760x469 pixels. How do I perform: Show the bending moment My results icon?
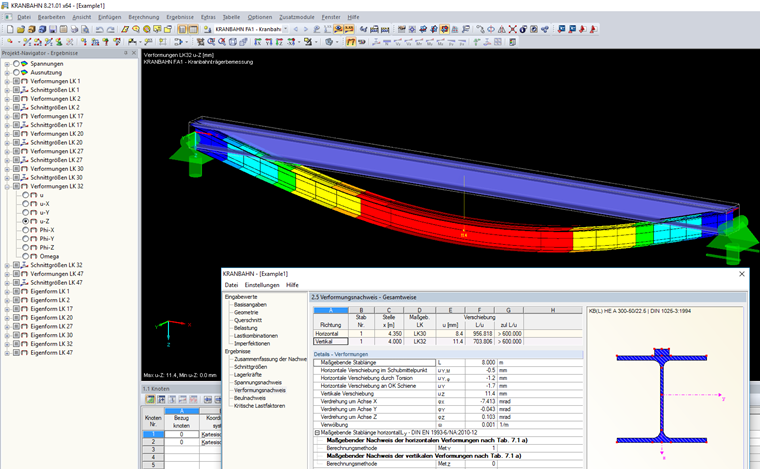430,42
